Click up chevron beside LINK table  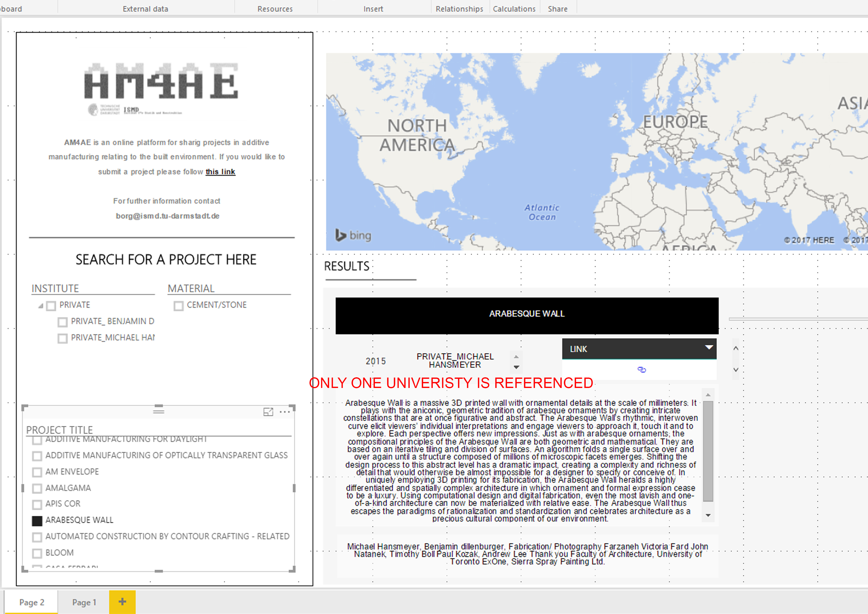tap(736, 348)
